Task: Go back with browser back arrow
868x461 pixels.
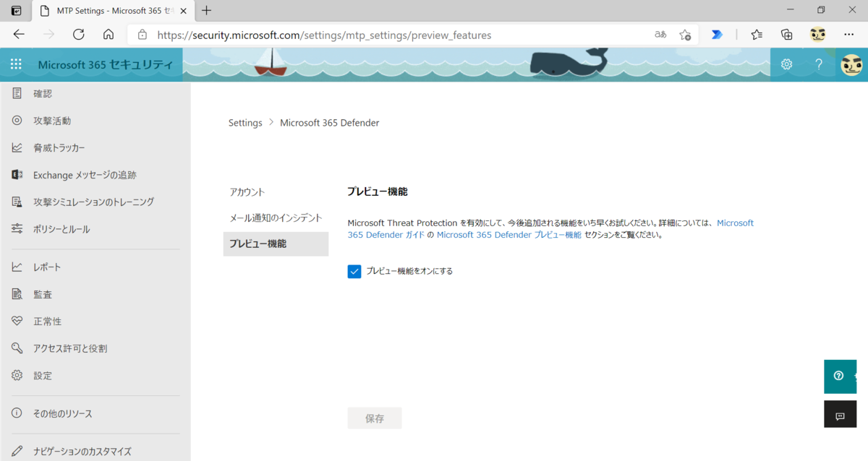Action: (x=19, y=35)
